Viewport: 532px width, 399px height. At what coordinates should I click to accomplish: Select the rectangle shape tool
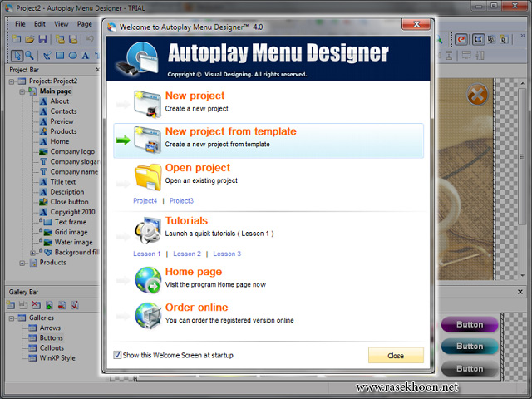[x=60, y=55]
